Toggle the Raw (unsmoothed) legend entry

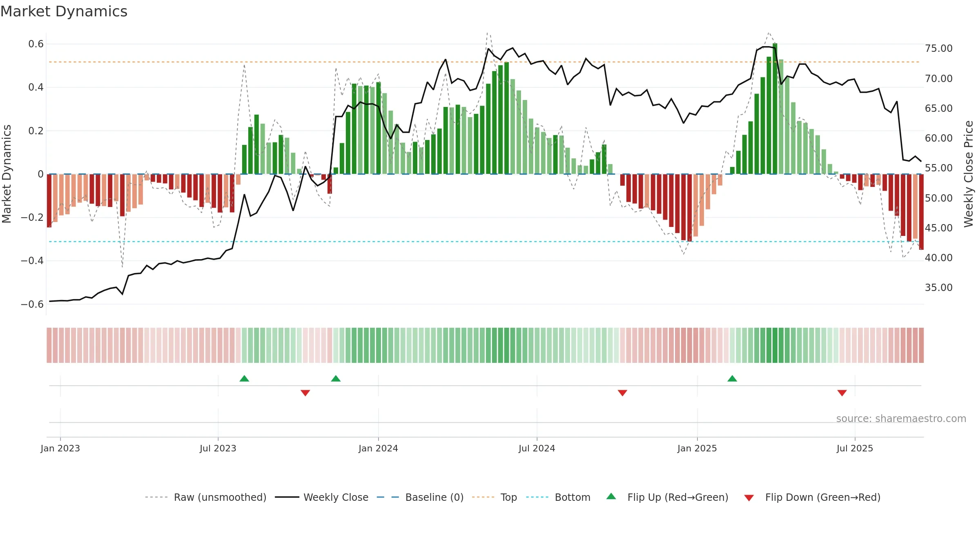pos(206,497)
